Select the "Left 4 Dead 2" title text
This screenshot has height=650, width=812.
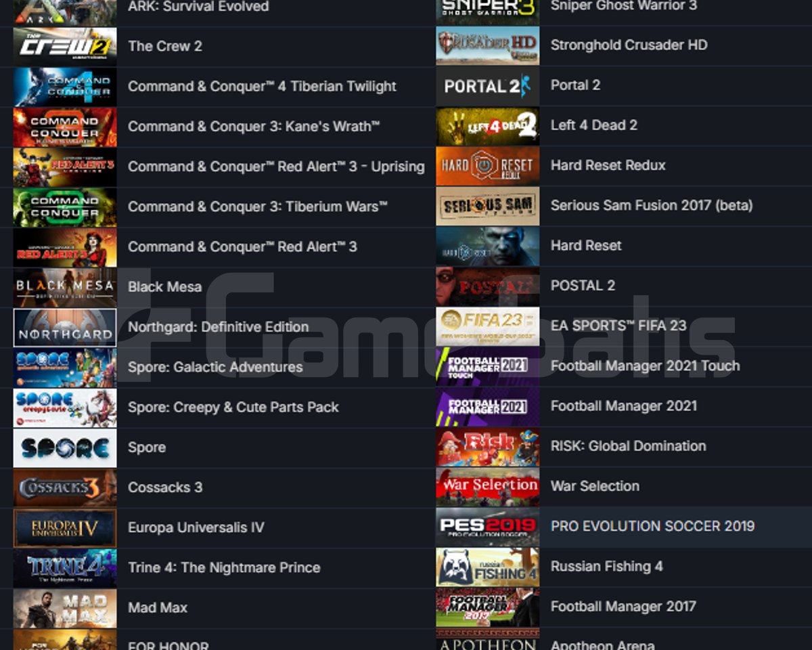click(593, 125)
